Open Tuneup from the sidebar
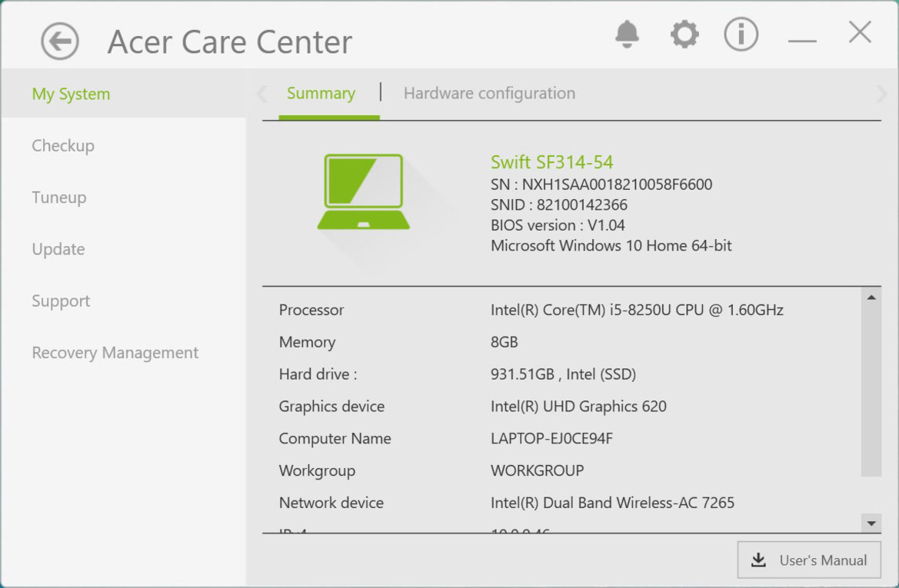 click(59, 197)
